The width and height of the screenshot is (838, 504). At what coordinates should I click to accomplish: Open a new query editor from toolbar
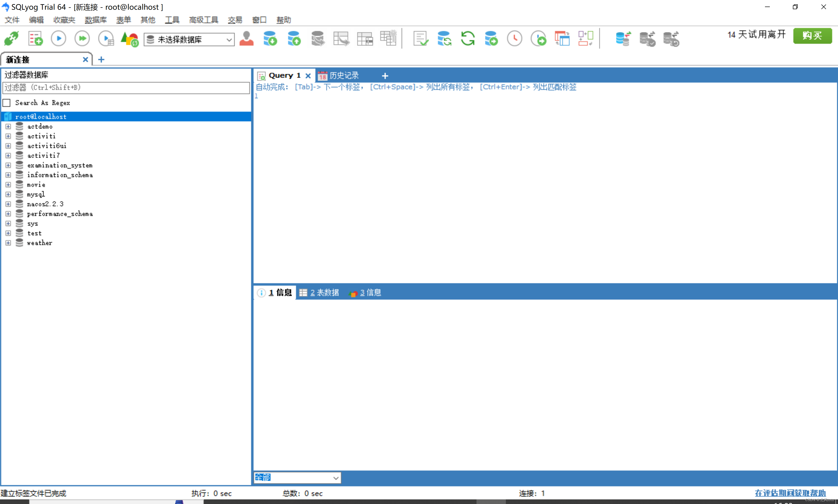35,39
